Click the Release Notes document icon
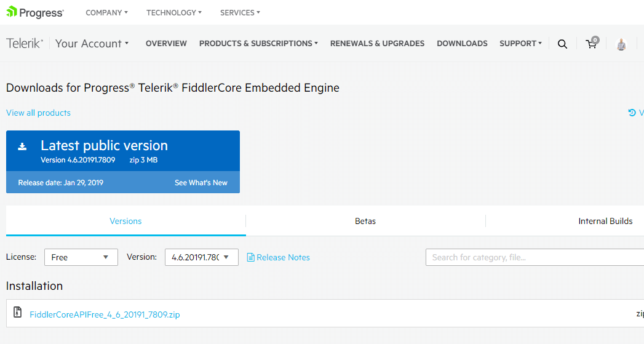 coord(250,257)
